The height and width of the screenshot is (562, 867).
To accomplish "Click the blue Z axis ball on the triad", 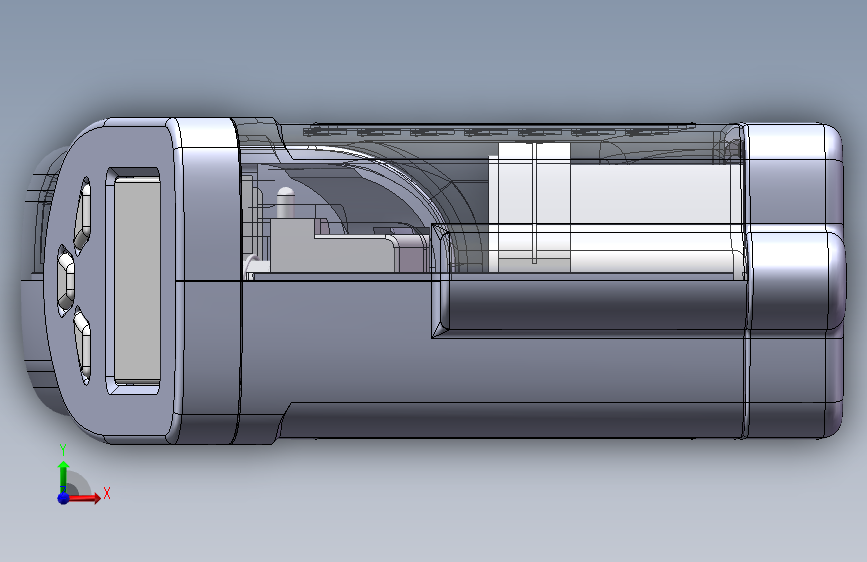I will click(x=64, y=498).
